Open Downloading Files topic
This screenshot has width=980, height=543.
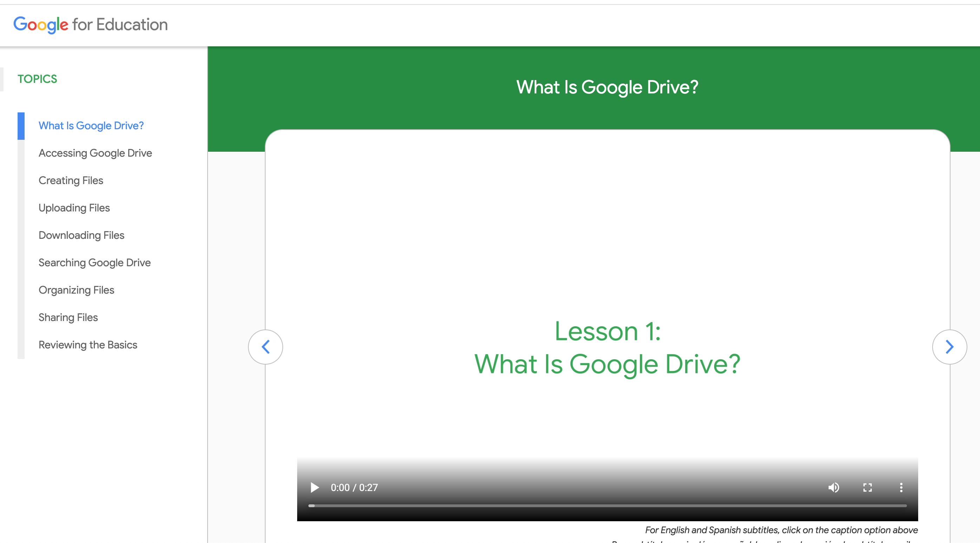pos(81,235)
